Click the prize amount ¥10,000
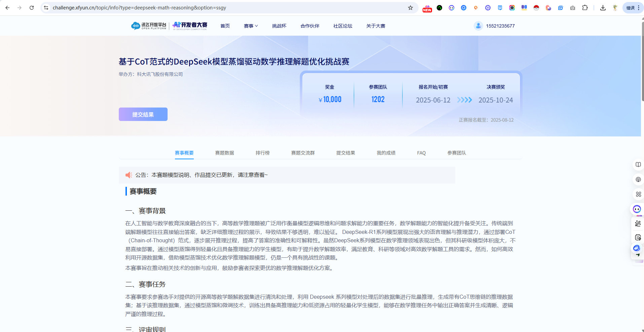This screenshot has width=644, height=332. coord(330,99)
